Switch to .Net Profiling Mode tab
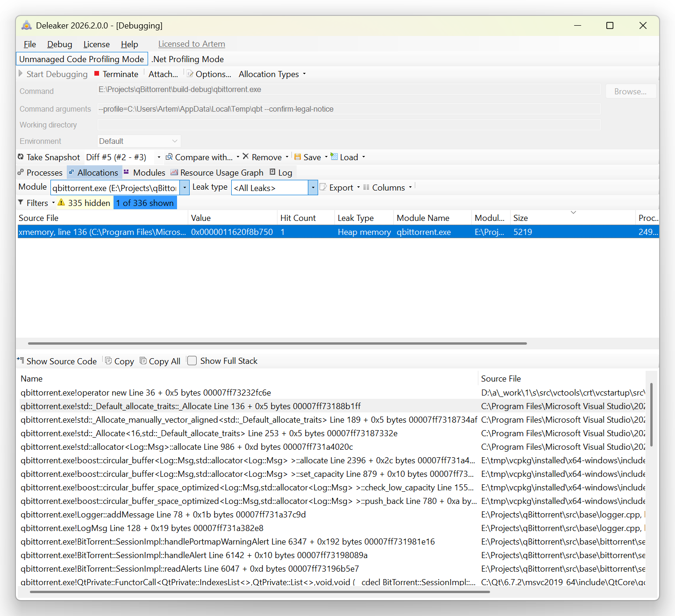This screenshot has height=616, width=675. click(188, 59)
